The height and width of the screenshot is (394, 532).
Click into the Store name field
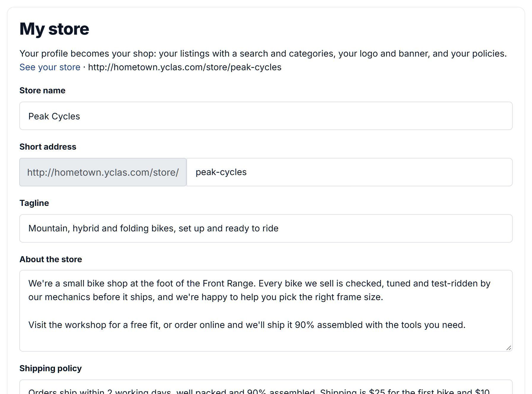click(266, 116)
